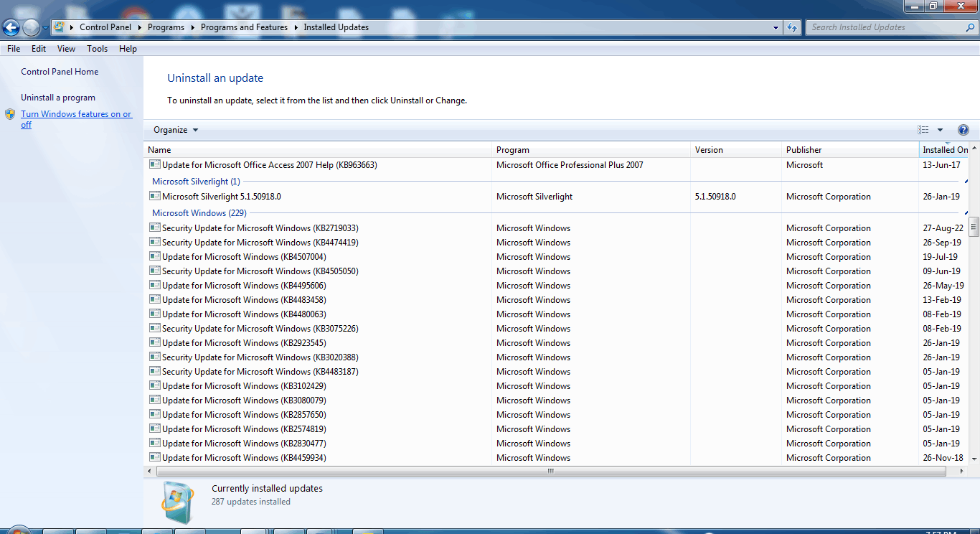Viewport: 980px width, 534px height.
Task: Click icon of Security Update KB4483187
Action: click(154, 371)
